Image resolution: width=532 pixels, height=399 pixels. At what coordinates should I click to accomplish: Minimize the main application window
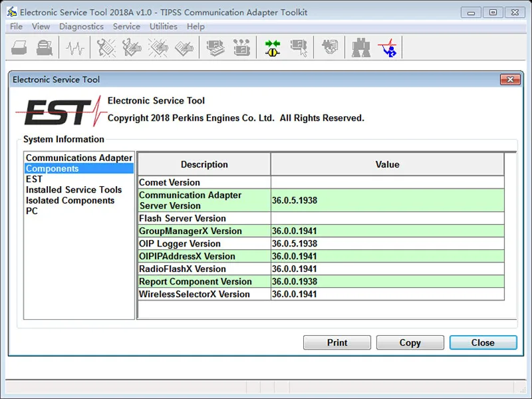pyautogui.click(x=471, y=13)
